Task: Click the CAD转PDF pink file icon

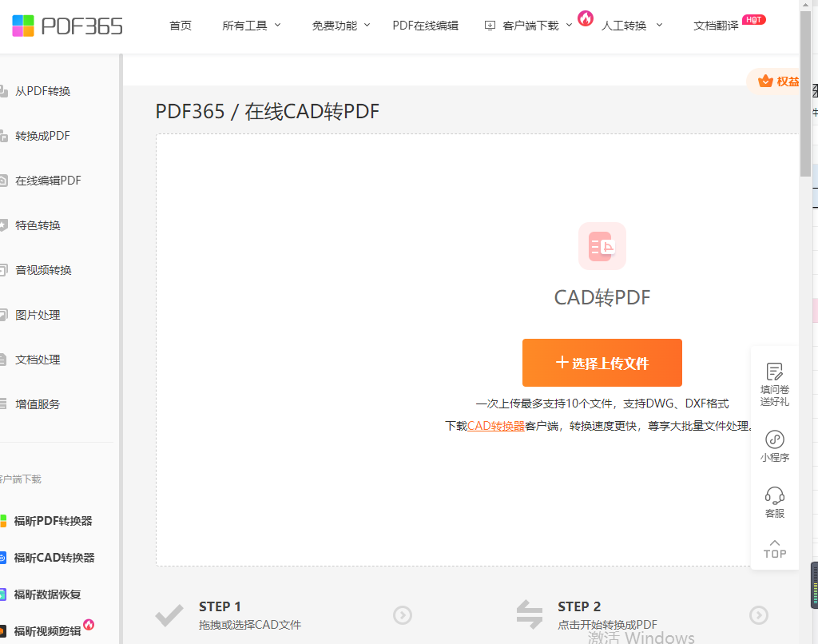Action: tap(602, 246)
